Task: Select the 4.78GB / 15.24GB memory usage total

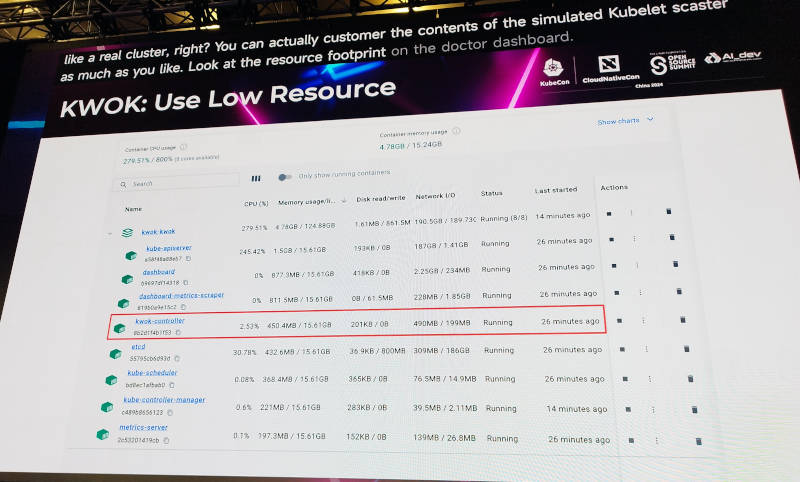Action: 410,145
